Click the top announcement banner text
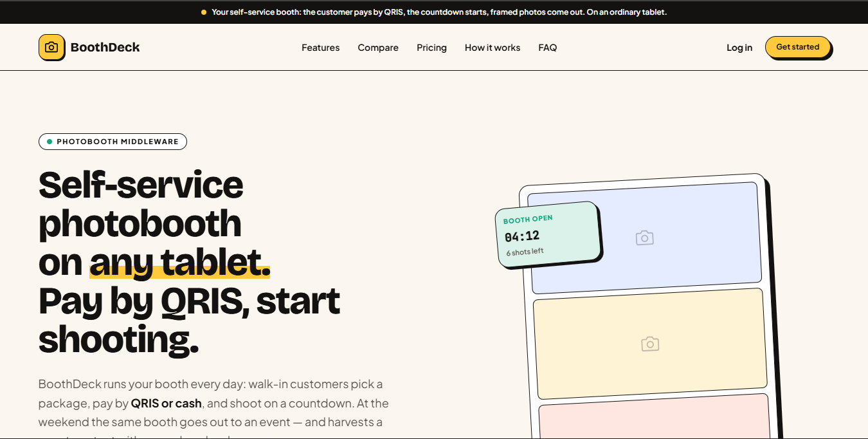Image resolution: width=868 pixels, height=439 pixels. 439,12
